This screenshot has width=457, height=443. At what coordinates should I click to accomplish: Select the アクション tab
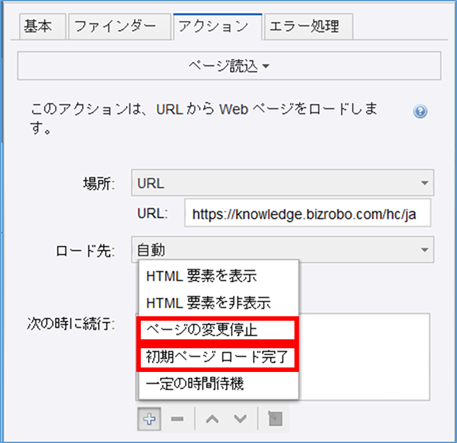217,27
